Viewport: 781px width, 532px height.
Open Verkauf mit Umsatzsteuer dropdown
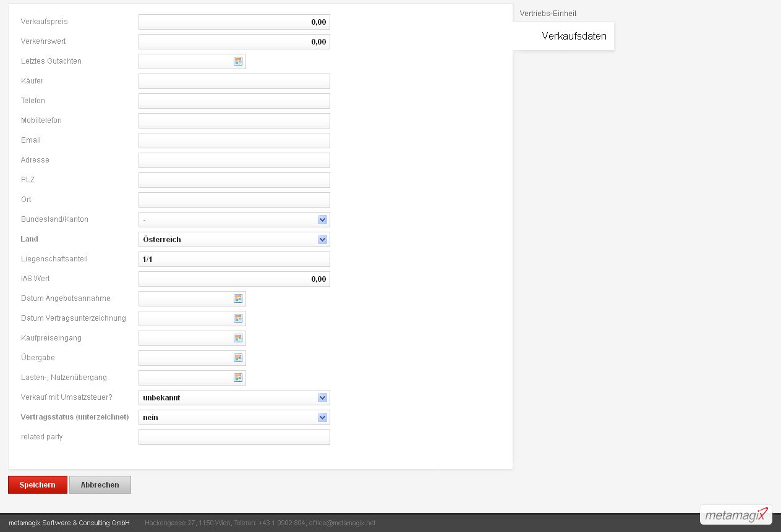(234, 397)
